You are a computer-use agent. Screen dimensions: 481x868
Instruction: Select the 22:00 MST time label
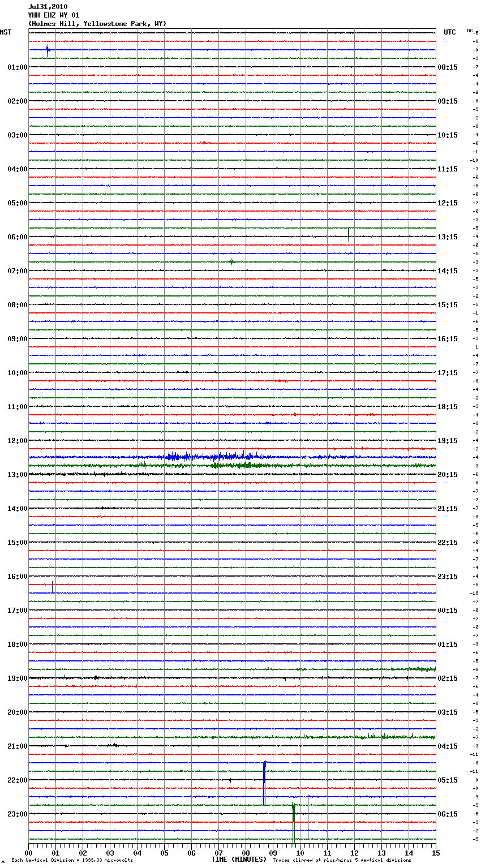pyautogui.click(x=17, y=780)
